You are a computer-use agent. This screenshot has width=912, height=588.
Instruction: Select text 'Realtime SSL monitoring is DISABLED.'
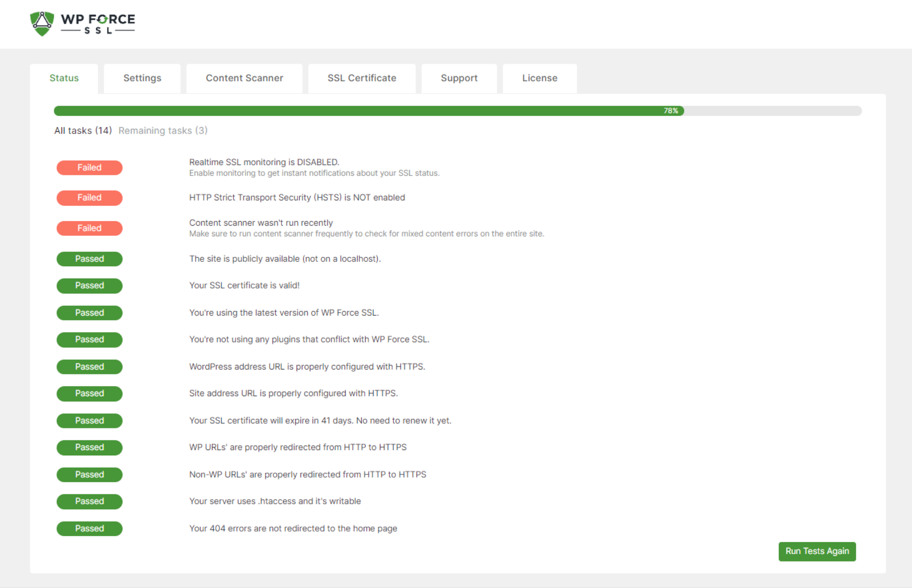click(x=264, y=162)
